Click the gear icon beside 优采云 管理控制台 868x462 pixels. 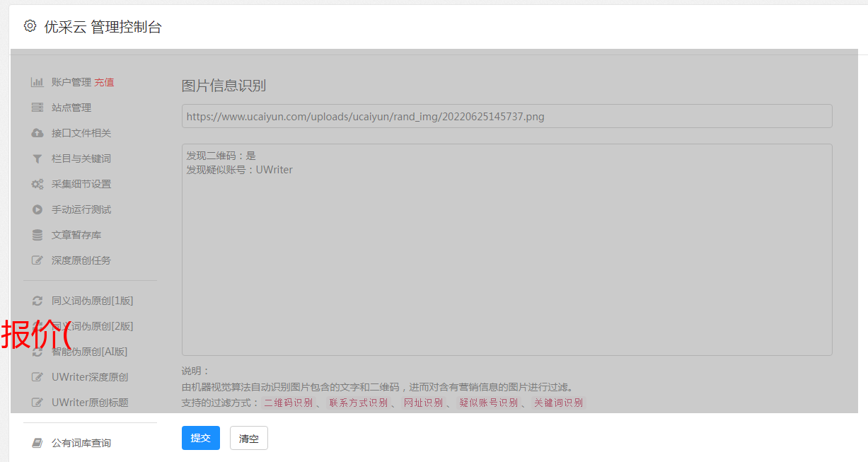pyautogui.click(x=30, y=26)
